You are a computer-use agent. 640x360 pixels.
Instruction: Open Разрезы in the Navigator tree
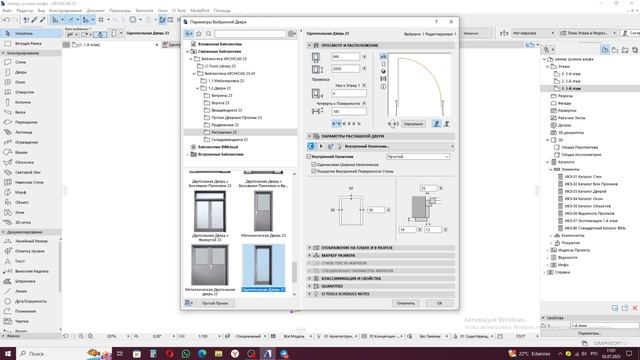coord(565,96)
